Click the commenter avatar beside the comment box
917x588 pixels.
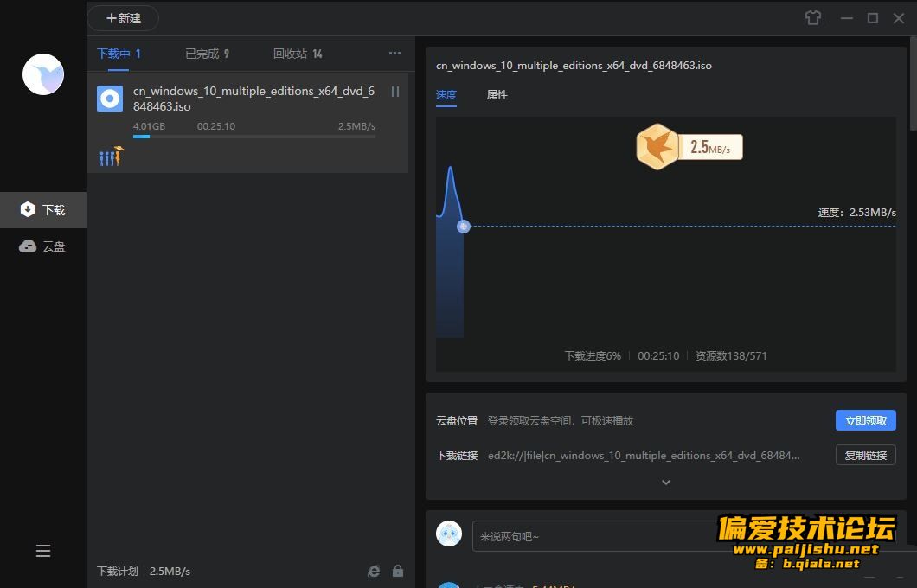coord(449,534)
